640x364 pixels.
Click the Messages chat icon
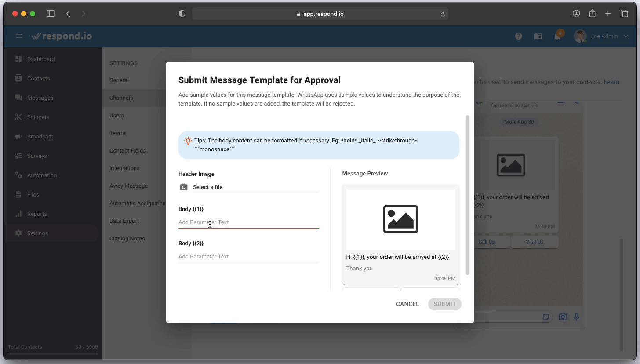tap(18, 98)
